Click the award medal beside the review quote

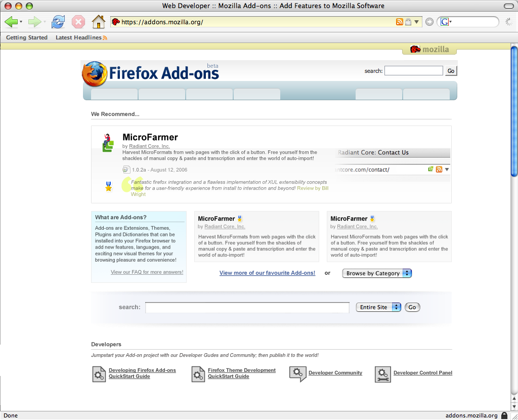point(108,186)
